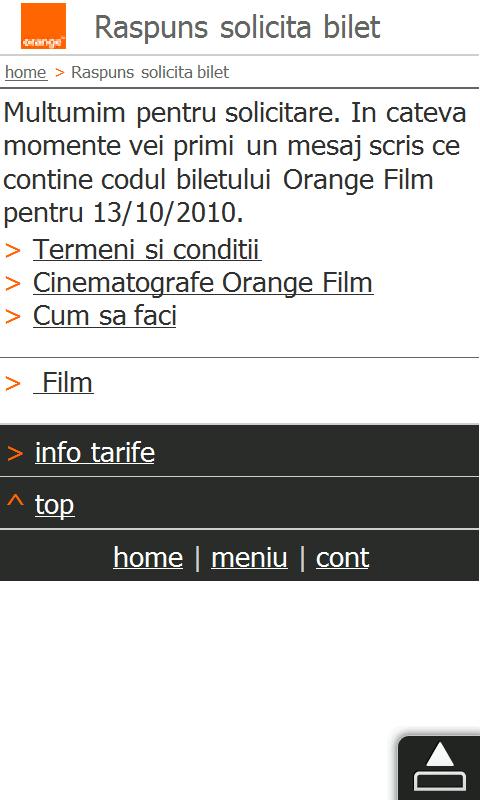Open the info tarife link

[x=95, y=453]
